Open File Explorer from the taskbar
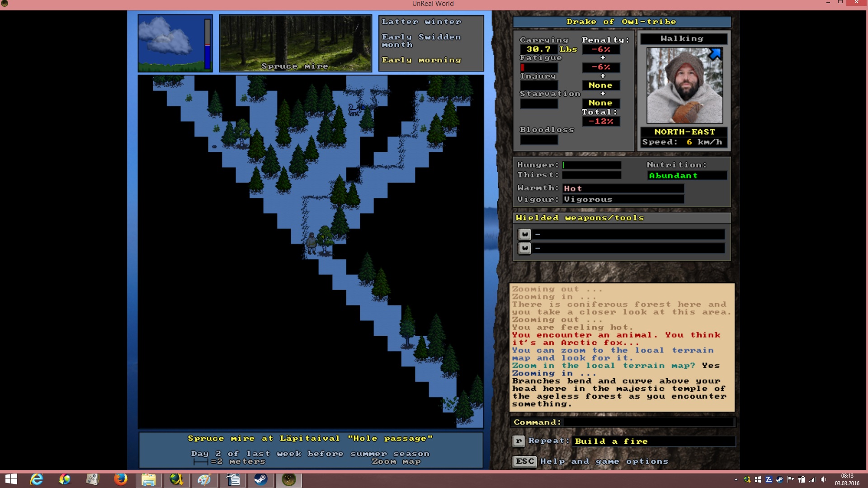 pos(148,479)
